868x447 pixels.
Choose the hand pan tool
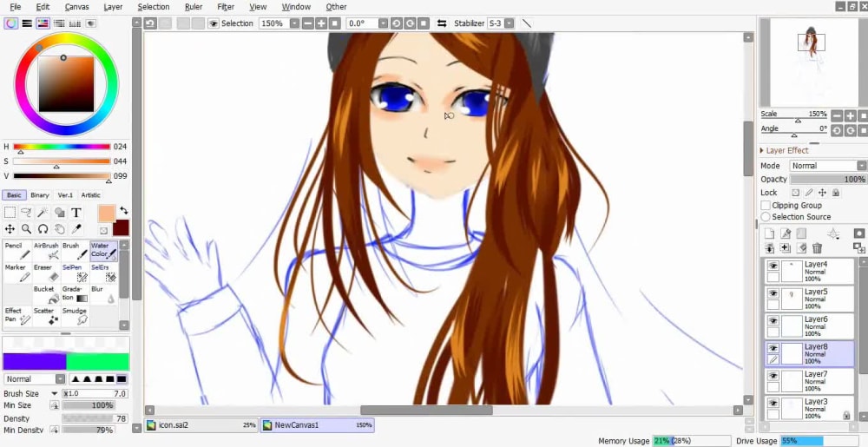(x=59, y=229)
